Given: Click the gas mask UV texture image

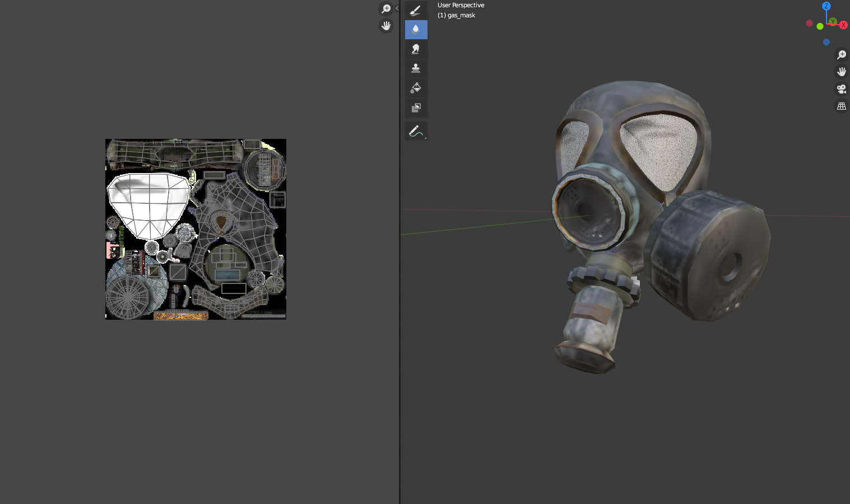Looking at the screenshot, I should click(x=195, y=229).
